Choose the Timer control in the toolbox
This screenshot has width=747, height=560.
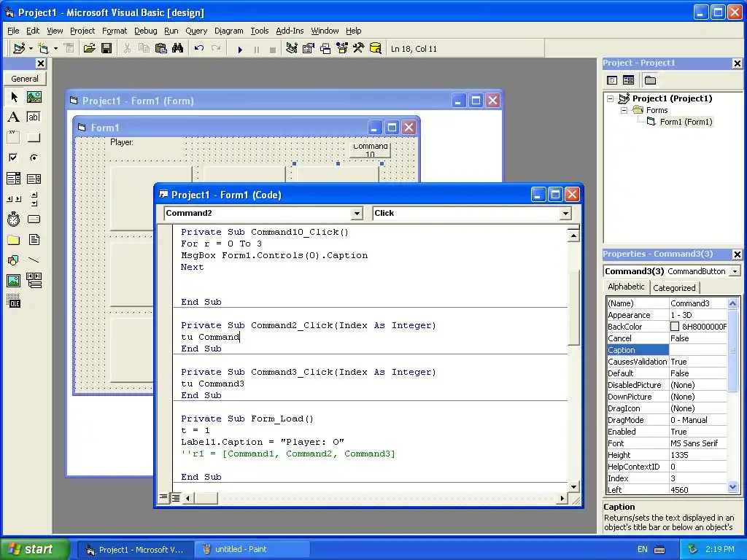[14, 219]
